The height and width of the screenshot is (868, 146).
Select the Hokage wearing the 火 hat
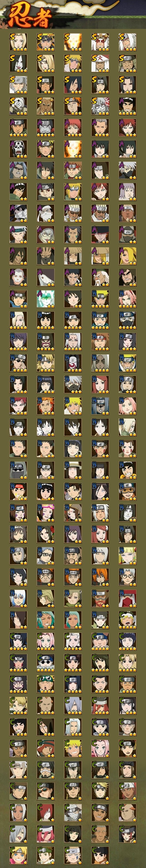click(x=100, y=63)
